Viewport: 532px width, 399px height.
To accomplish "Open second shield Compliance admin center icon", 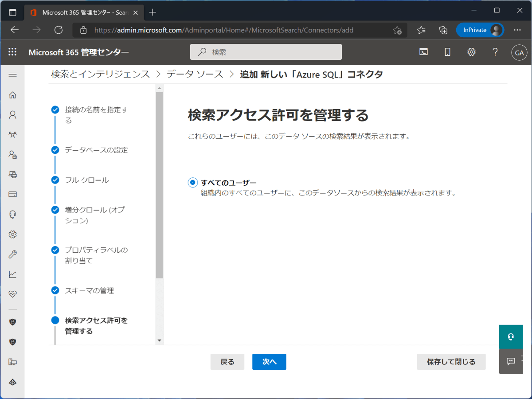I will pyautogui.click(x=12, y=342).
